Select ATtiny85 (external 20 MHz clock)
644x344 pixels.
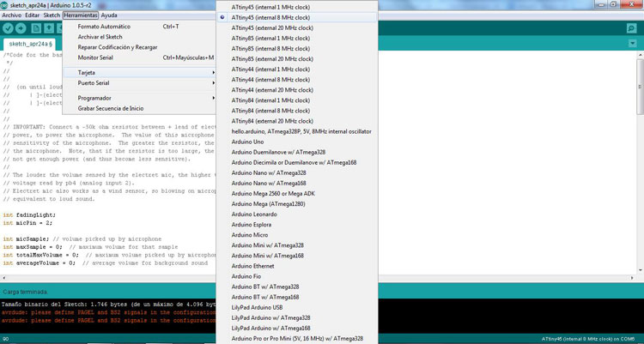pyautogui.click(x=296, y=58)
